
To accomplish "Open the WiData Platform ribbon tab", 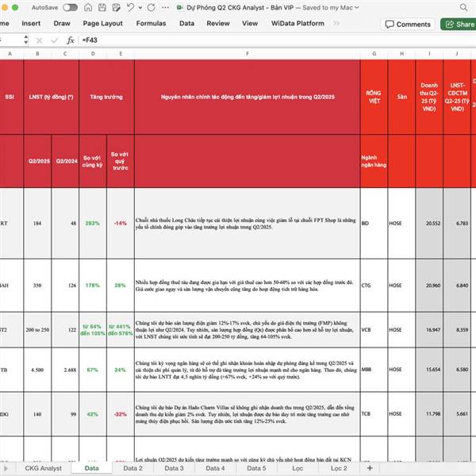I will pyautogui.click(x=297, y=23).
